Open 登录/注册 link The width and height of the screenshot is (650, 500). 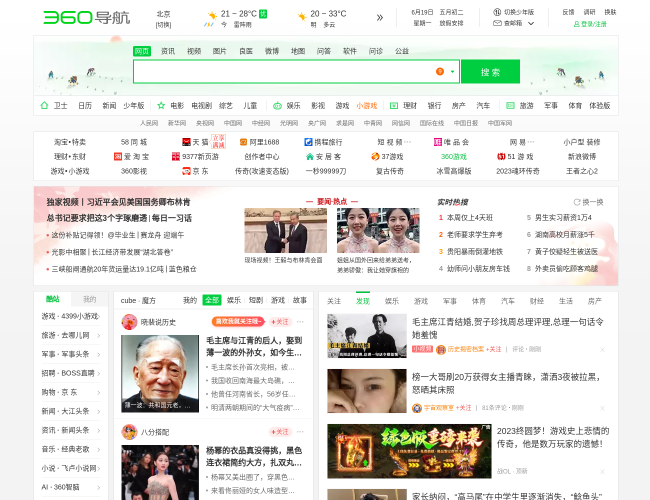pos(593,24)
